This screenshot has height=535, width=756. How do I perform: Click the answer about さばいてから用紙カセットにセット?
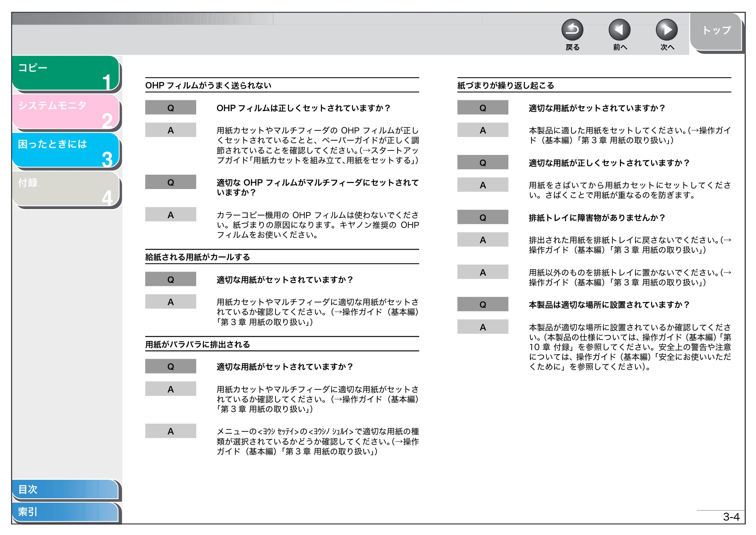tap(630, 190)
